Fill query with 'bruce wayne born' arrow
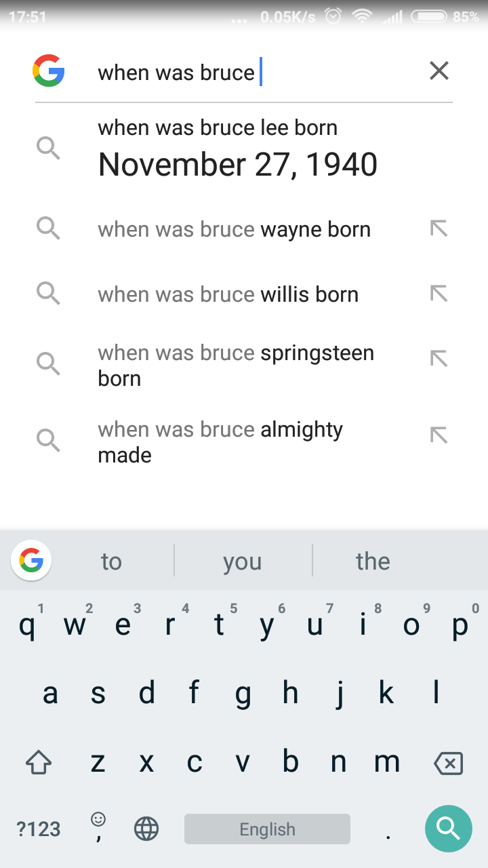 tap(439, 229)
